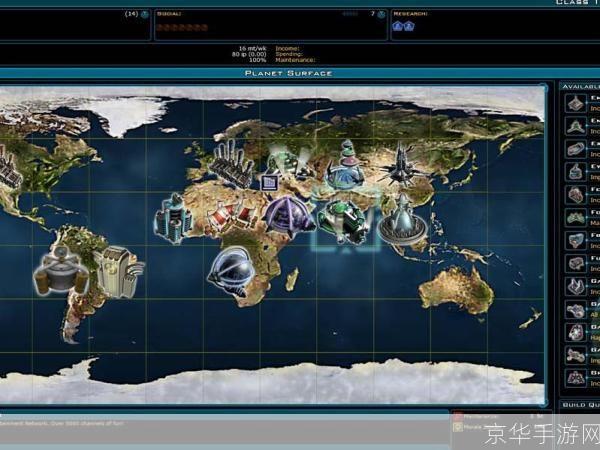Pick the third building icon in the Available list

click(576, 149)
